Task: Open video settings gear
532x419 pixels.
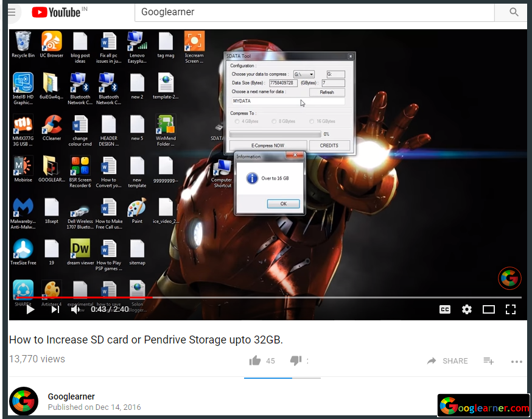Action: coord(467,309)
